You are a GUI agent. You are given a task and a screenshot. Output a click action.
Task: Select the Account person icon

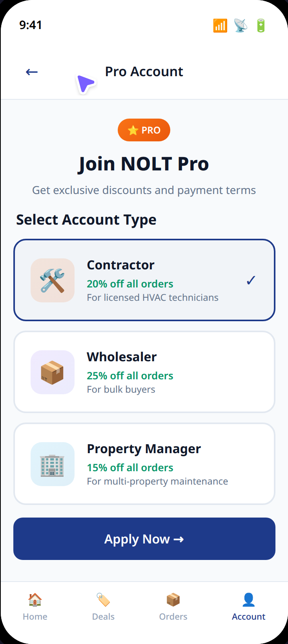click(249, 599)
